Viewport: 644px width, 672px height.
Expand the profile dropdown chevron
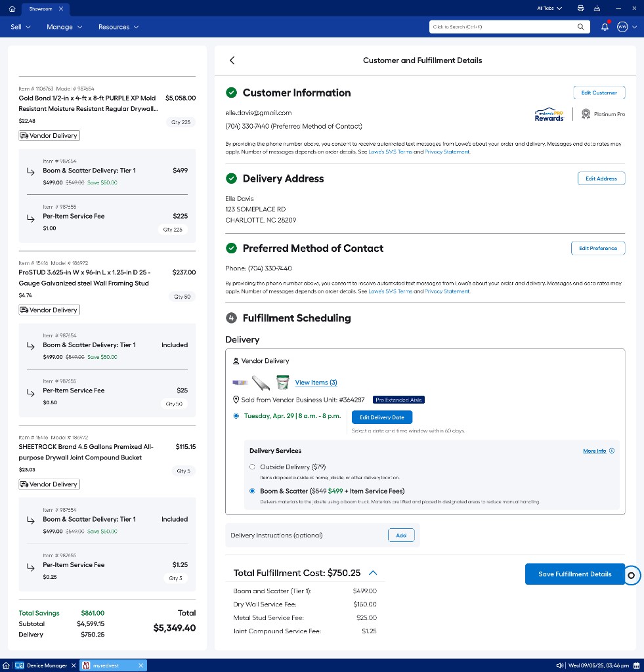click(635, 27)
